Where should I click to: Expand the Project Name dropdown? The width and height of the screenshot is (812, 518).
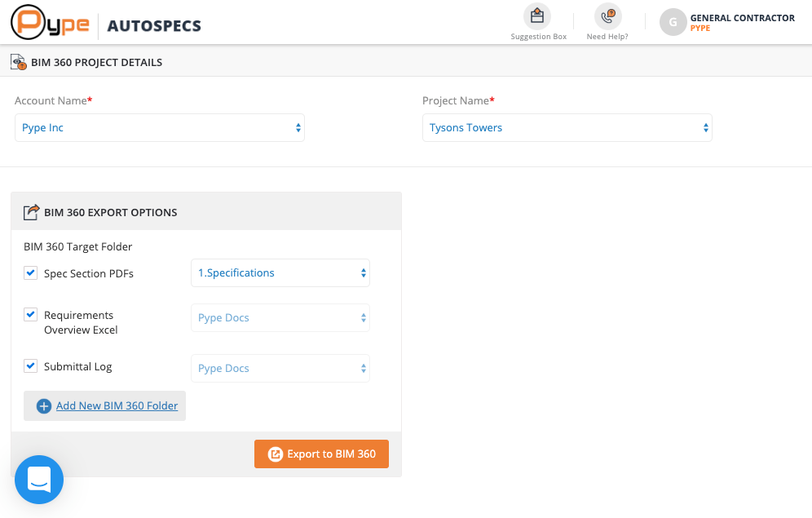[x=567, y=128]
